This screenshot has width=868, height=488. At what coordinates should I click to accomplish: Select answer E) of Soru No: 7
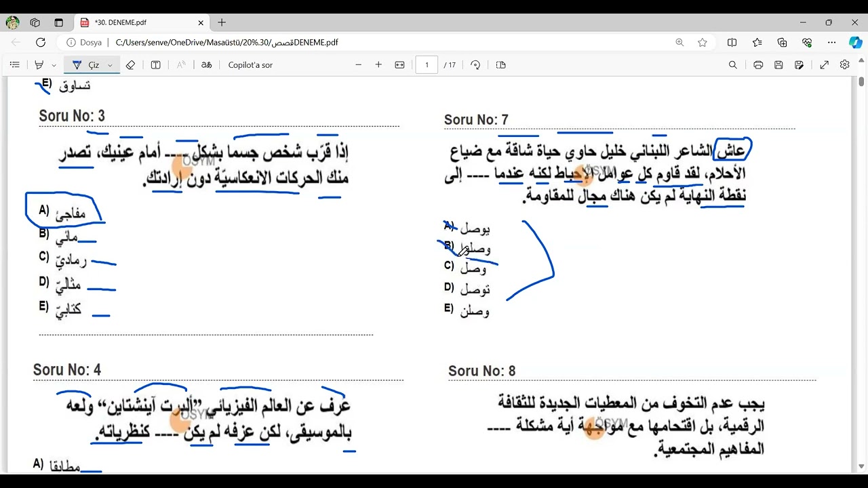coord(467,311)
